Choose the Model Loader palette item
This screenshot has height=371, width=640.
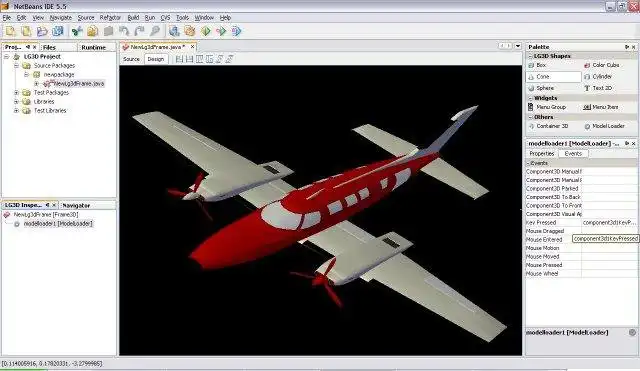click(x=604, y=126)
